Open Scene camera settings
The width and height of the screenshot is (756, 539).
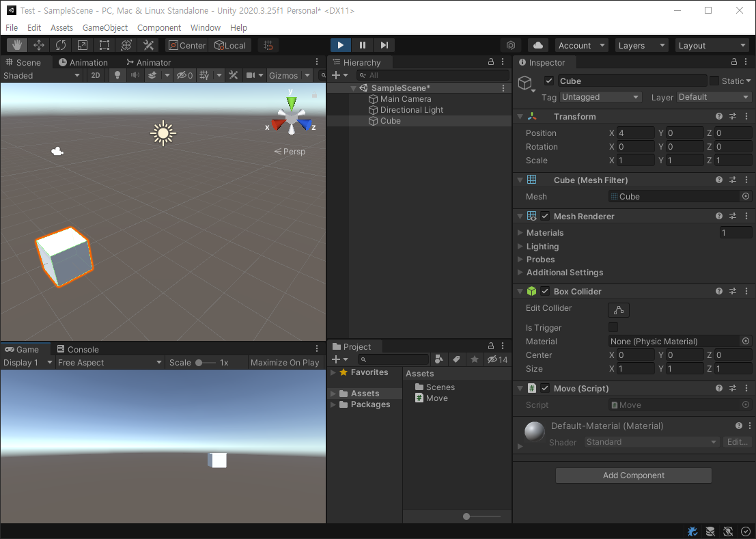(251, 75)
